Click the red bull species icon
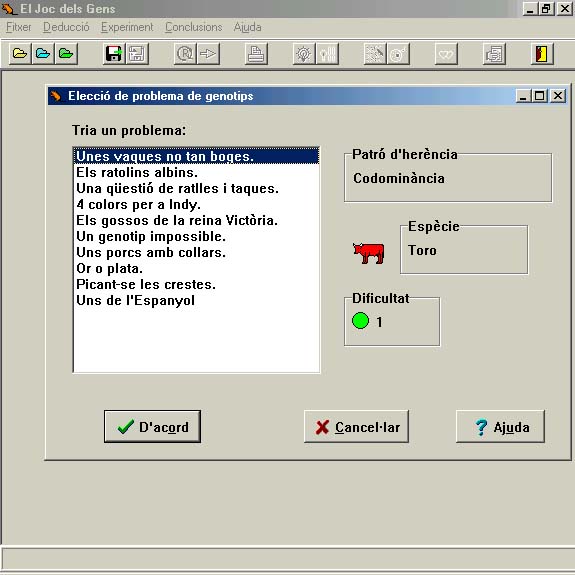 coord(369,253)
